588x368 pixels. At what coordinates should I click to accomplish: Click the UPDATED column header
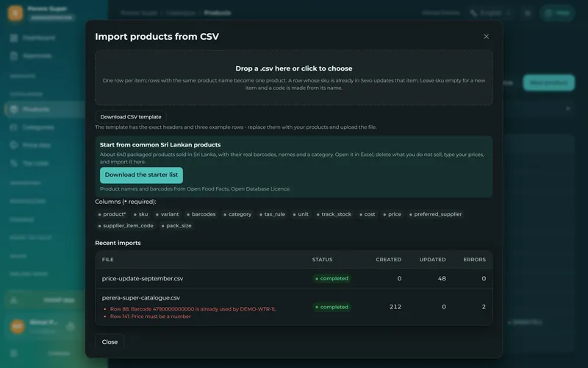point(432,260)
